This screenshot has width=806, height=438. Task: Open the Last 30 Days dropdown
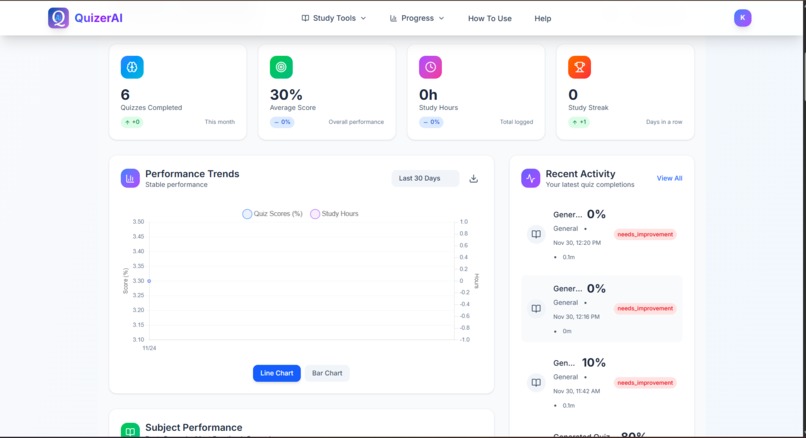(425, 178)
